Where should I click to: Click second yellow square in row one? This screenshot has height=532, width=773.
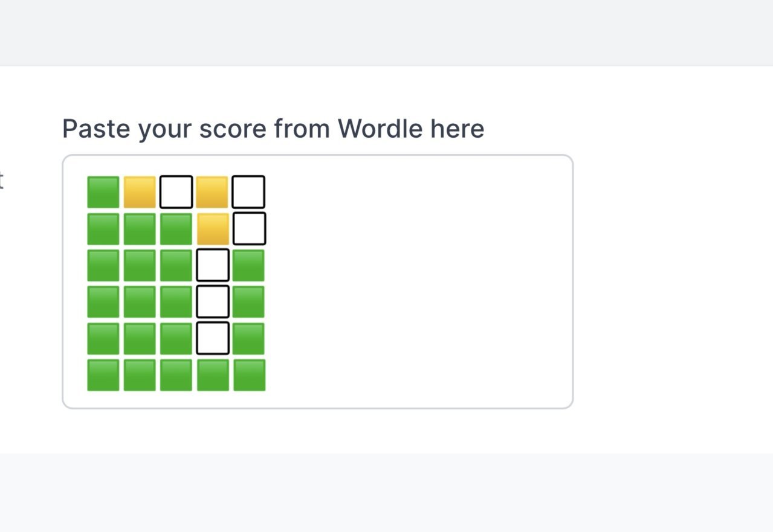coord(212,192)
